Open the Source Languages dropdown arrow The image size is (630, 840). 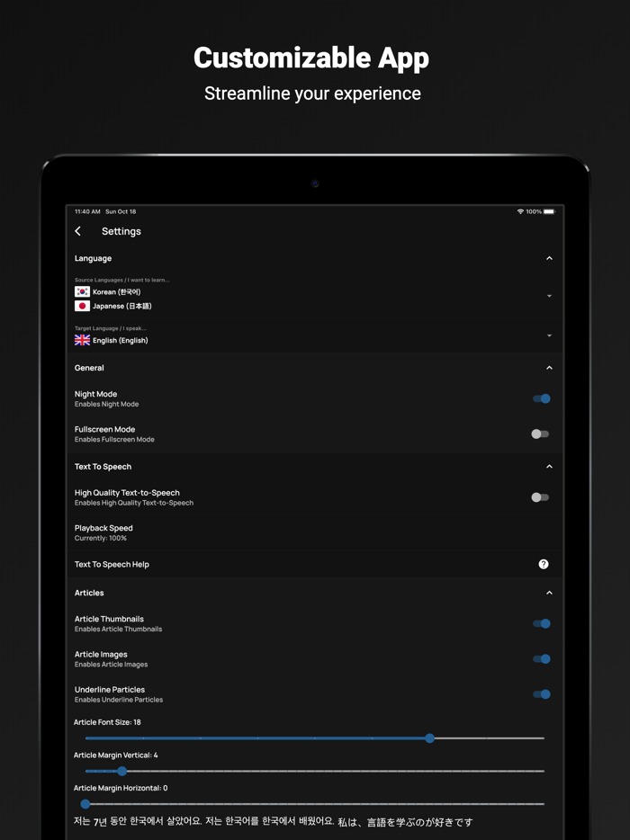[x=549, y=296]
